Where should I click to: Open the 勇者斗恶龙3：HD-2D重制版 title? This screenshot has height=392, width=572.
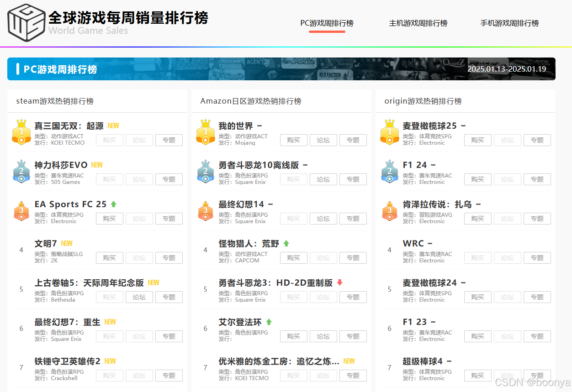point(275,283)
